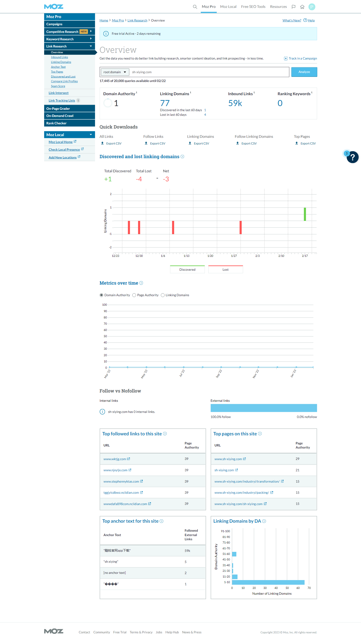Viewport: 361px width, 644px height.
Task: Click the Linking Domains Export CSV link
Action: 201,144
